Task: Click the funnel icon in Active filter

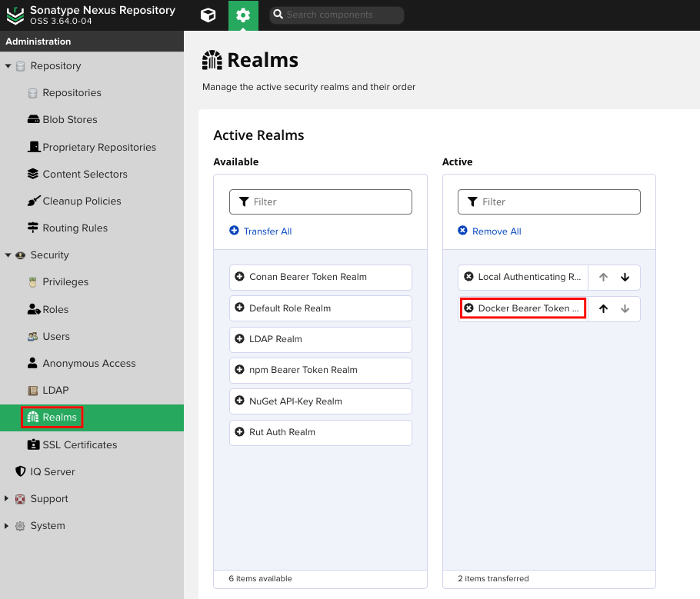Action: coord(472,201)
